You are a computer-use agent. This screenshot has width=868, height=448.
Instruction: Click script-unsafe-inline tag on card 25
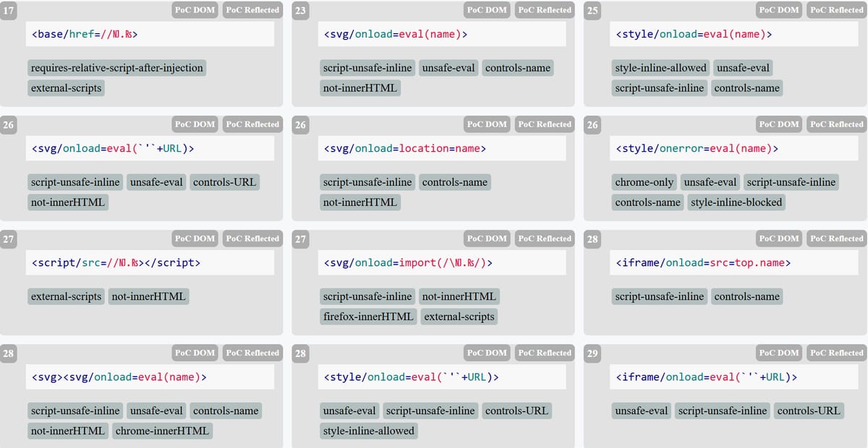pos(659,88)
